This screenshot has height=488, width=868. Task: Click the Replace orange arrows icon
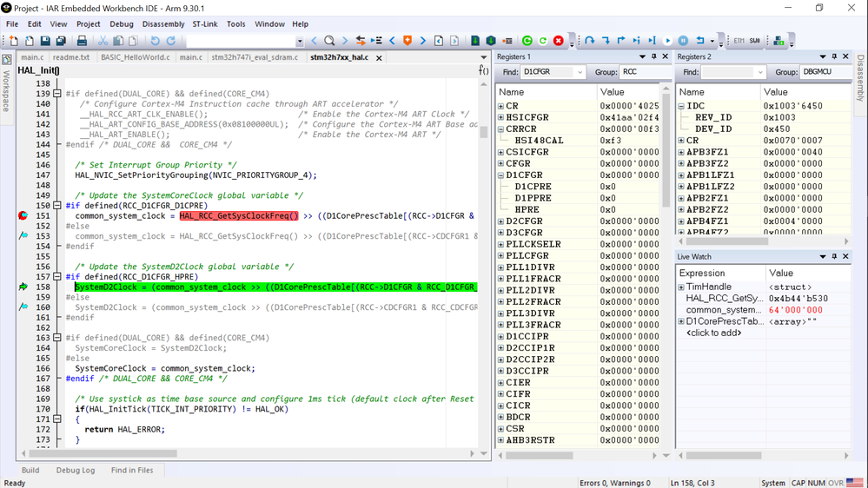coord(361,41)
